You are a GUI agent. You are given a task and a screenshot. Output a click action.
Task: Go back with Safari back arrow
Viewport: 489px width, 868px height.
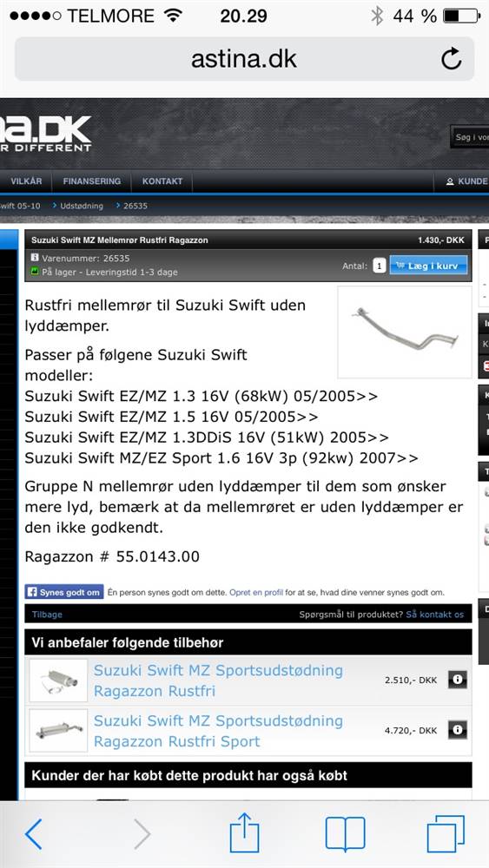point(33,834)
